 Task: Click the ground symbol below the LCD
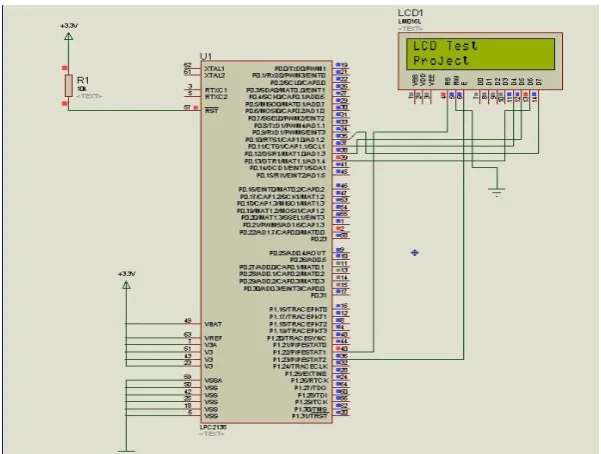497,191
